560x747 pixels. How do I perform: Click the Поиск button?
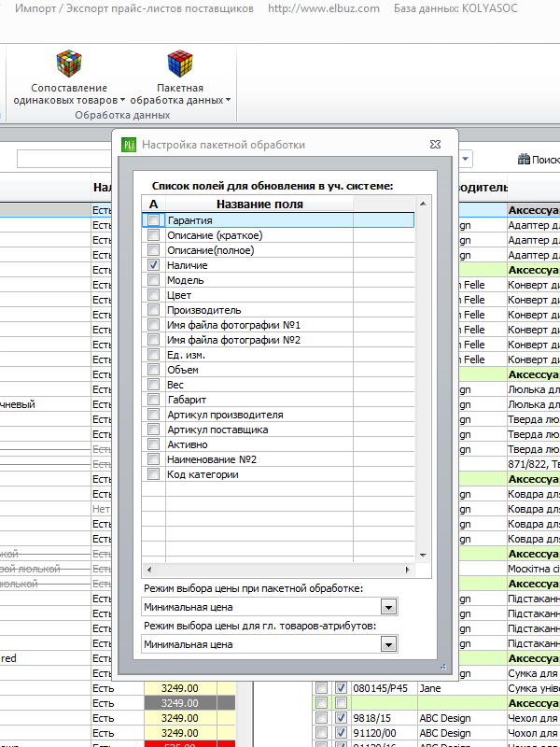(539, 160)
